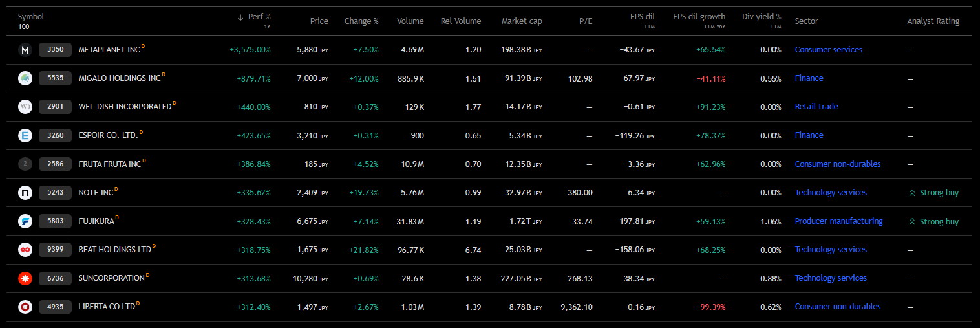The image size is (980, 328).
Task: Open the Producer manufacturing sector link
Action: [838, 221]
